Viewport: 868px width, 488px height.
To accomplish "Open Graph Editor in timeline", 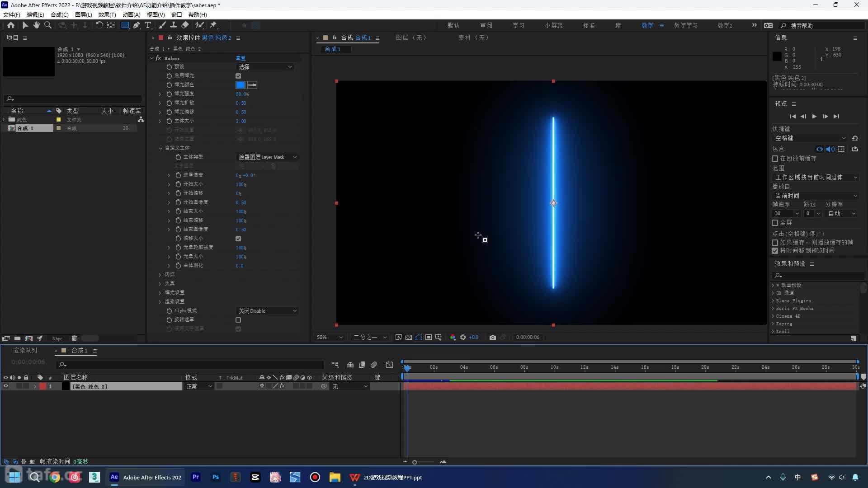I will click(389, 365).
